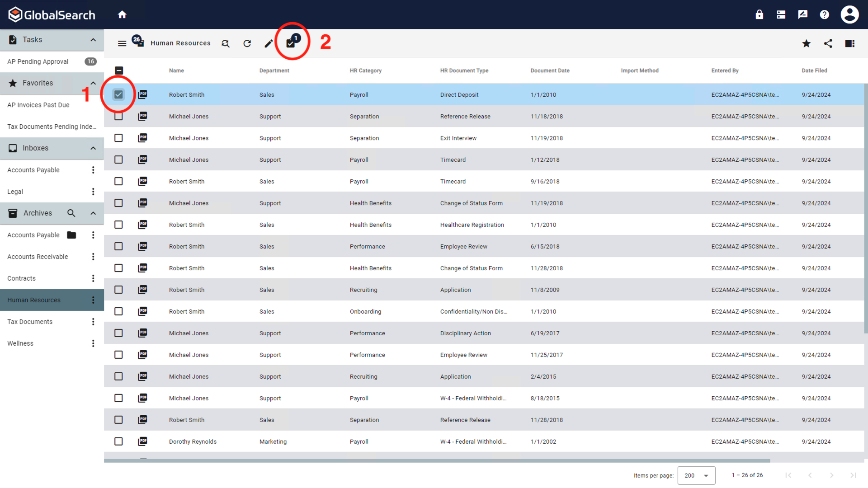The width and height of the screenshot is (868, 488).
Task: Open AP Pending Approval task list
Action: 38,61
